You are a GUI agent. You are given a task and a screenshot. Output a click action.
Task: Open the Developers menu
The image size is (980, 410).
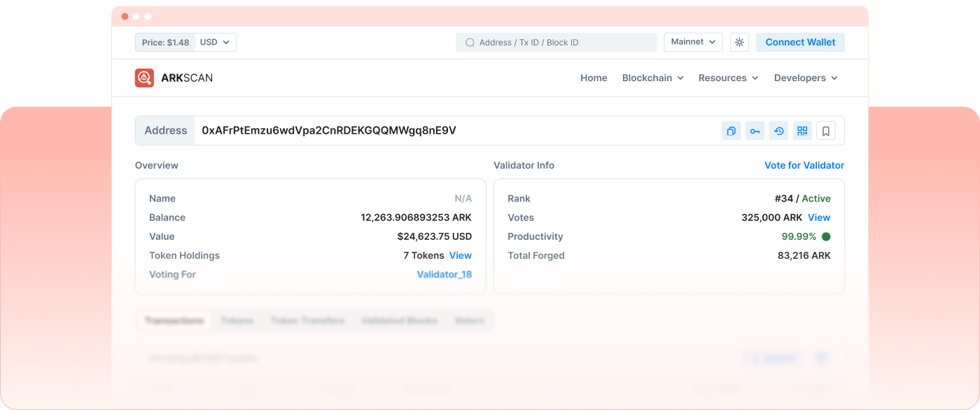point(805,78)
